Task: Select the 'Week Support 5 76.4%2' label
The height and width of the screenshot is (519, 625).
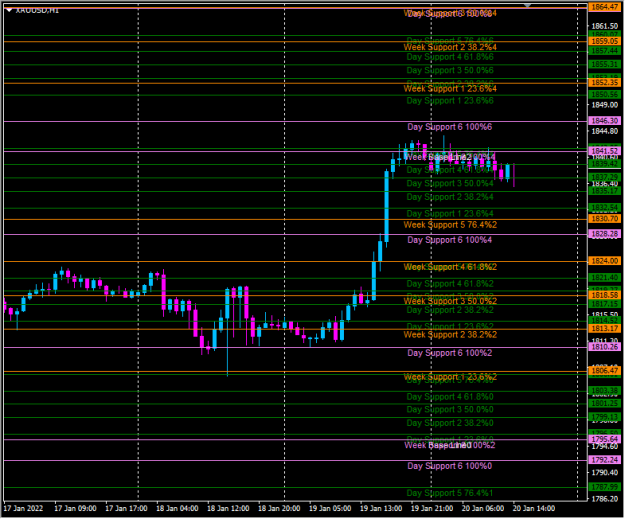Action: (450, 225)
